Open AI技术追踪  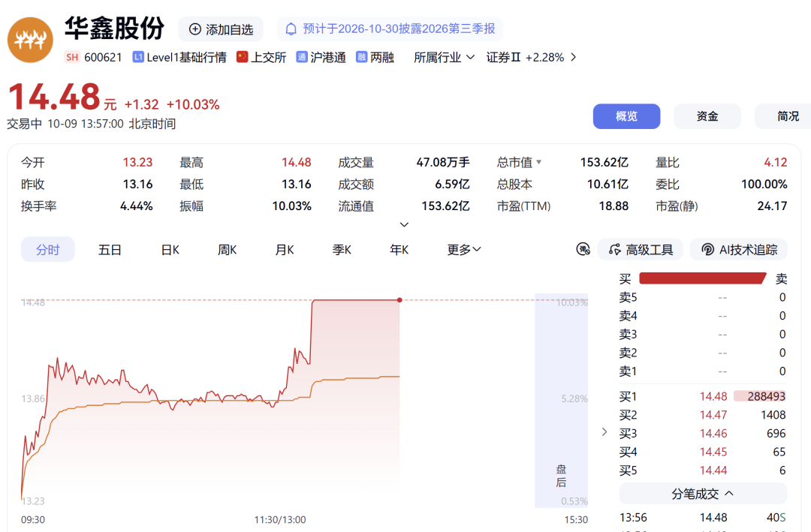point(739,250)
